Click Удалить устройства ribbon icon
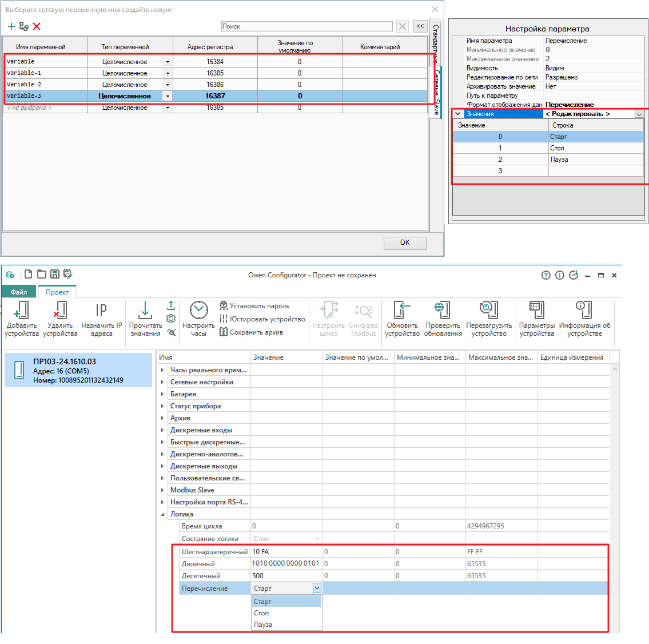Screen dimensions: 649x644 (x=59, y=311)
